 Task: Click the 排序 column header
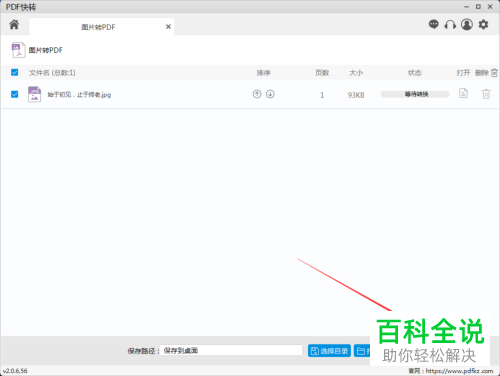[263, 73]
